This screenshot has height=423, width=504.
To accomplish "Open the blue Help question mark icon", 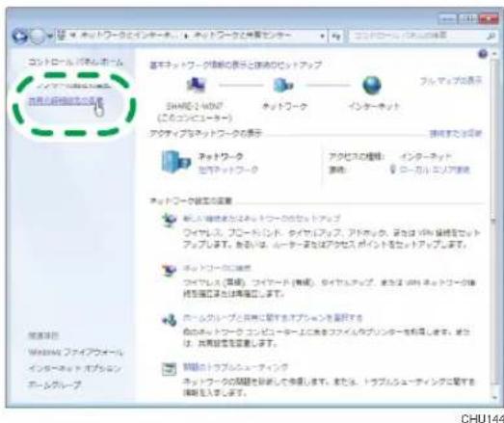I will click(483, 54).
